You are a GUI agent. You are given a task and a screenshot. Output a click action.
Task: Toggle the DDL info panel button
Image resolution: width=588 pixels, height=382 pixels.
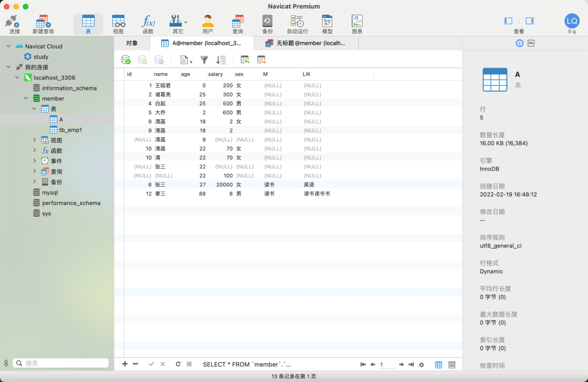[x=531, y=43]
